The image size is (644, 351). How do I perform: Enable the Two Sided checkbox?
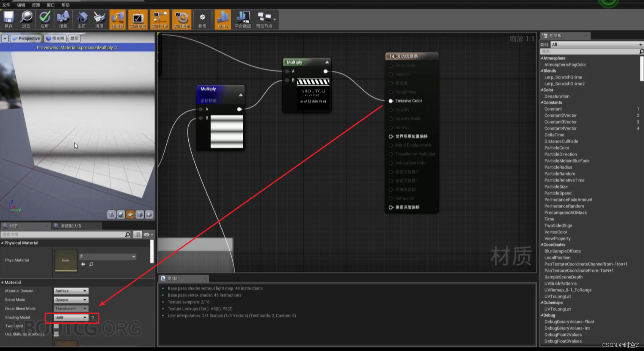(x=56, y=326)
